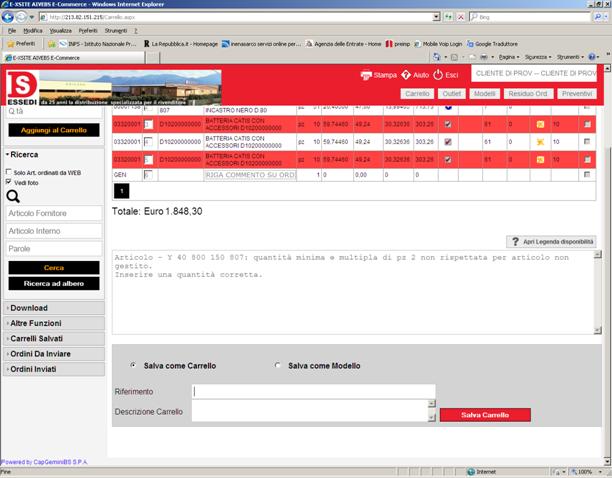Image resolution: width=612 pixels, height=478 pixels.
Task: Click the Esci logout icon
Action: coord(438,75)
